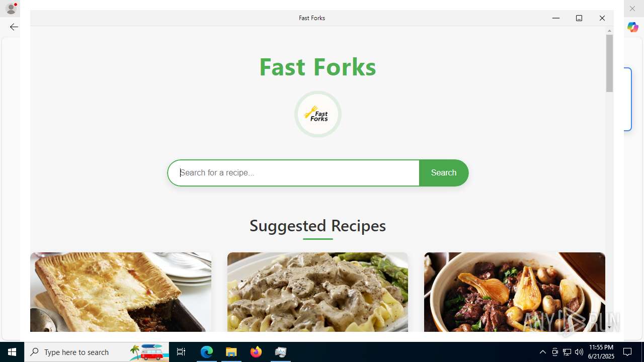
Task: Click the Fast Forks circular logo
Action: click(317, 114)
